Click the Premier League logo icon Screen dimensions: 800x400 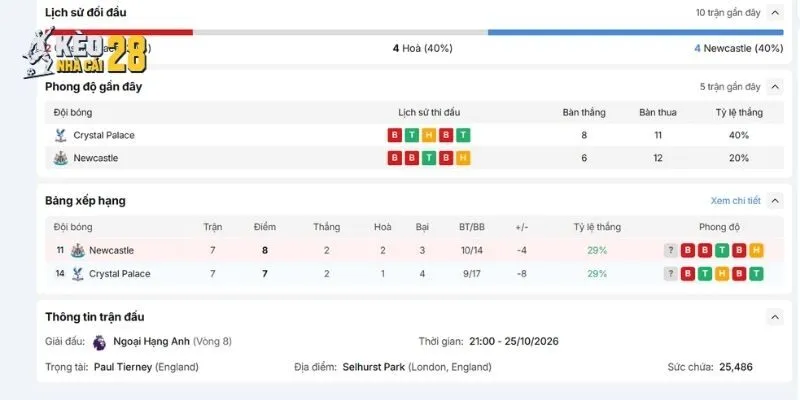tap(99, 342)
